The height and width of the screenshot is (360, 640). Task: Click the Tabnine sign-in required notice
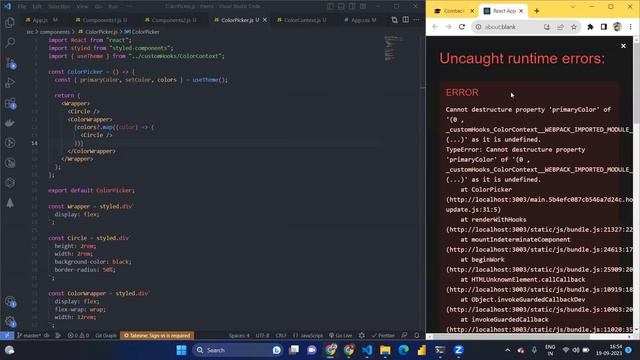click(157, 336)
